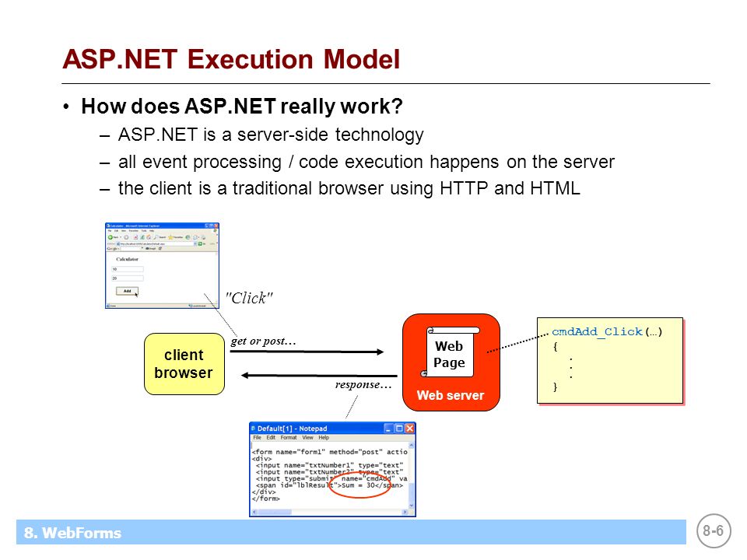Click the left arrow of Notepad horizontal scrollbar
The image size is (747, 560).
[x=254, y=512]
